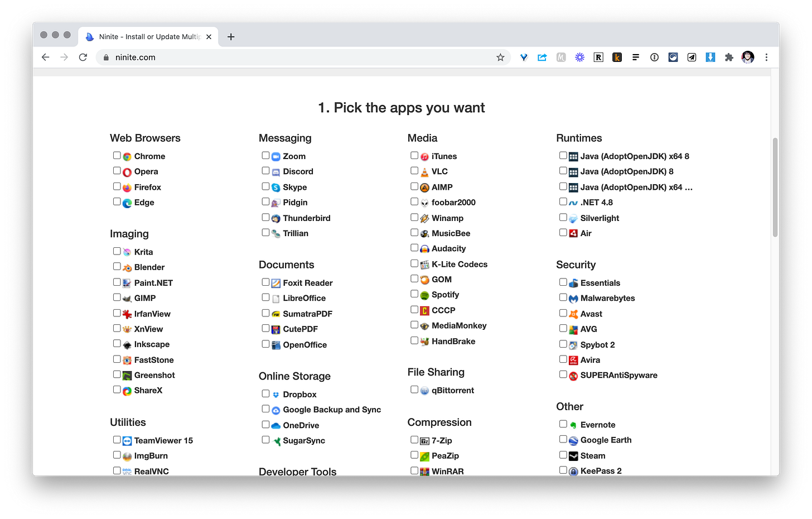
Task: Go back to the previous page
Action: click(46, 57)
